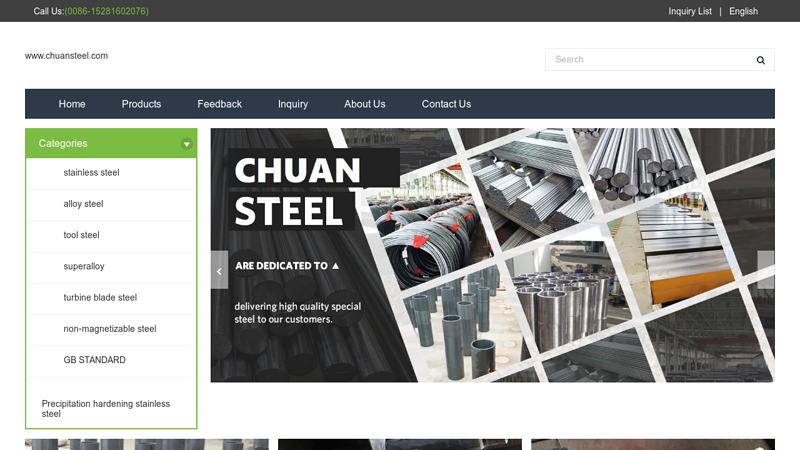Open Contact Us page
This screenshot has width=800, height=450.
coord(446,104)
